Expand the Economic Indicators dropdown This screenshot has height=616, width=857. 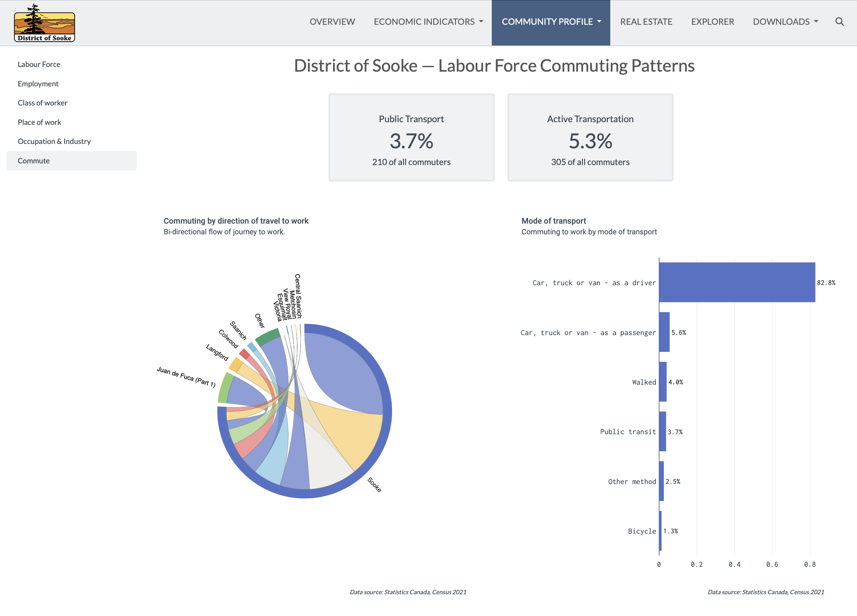(x=428, y=21)
